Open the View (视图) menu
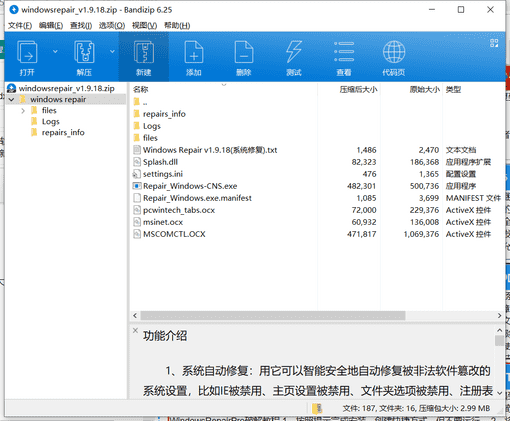 click(x=144, y=25)
